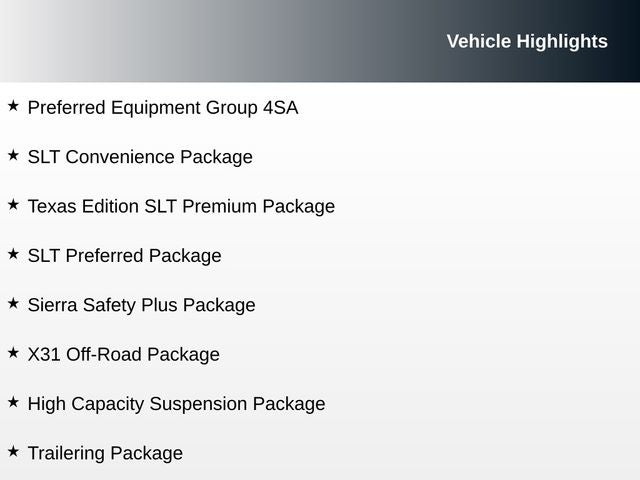The image size is (640, 480).
Task: Select the star before Trailering Package
Action: pyautogui.click(x=13, y=452)
